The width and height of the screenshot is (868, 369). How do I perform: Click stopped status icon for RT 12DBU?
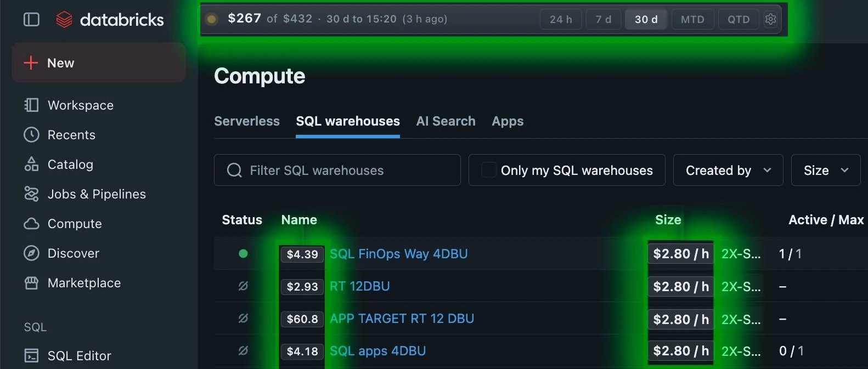click(243, 286)
